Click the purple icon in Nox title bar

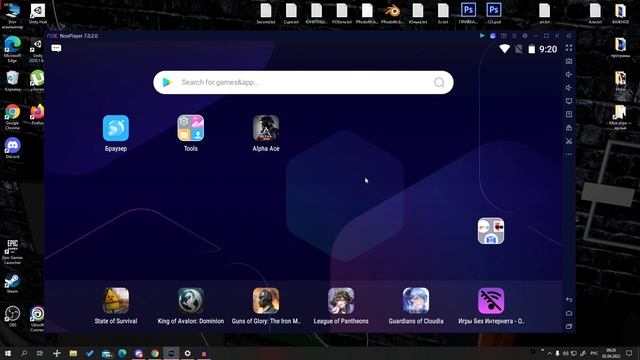click(x=493, y=36)
